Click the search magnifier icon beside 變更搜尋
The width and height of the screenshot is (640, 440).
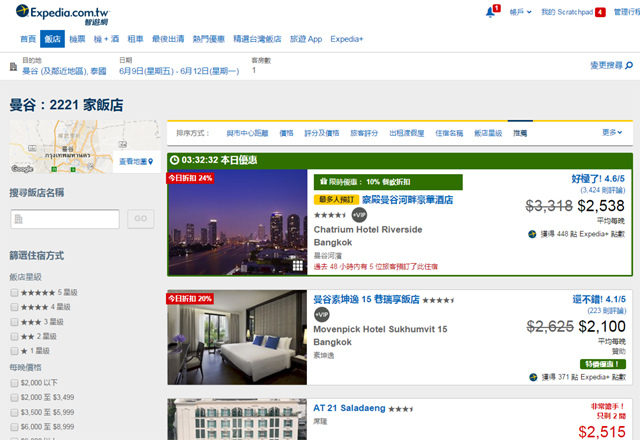[x=629, y=65]
